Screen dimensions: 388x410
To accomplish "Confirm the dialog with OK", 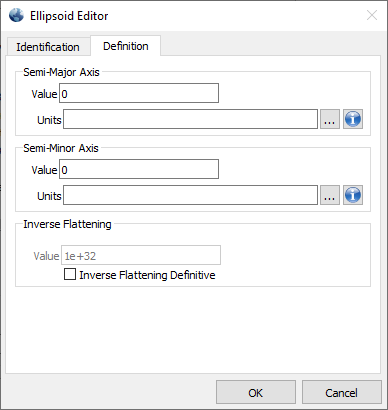I will [x=256, y=393].
